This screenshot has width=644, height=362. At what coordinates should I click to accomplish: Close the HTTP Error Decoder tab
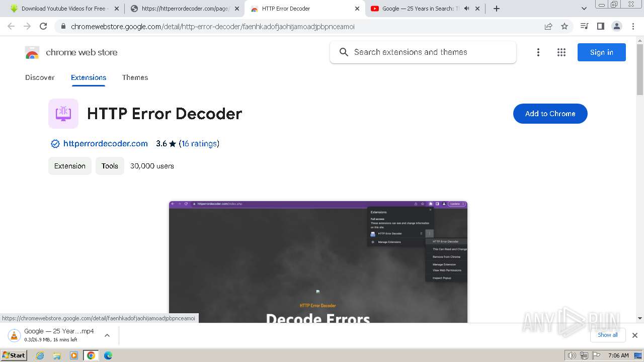(357, 9)
